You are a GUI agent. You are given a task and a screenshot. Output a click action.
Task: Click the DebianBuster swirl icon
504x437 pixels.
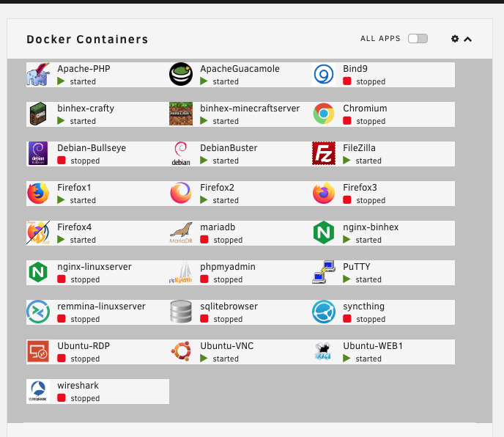pyautogui.click(x=181, y=153)
